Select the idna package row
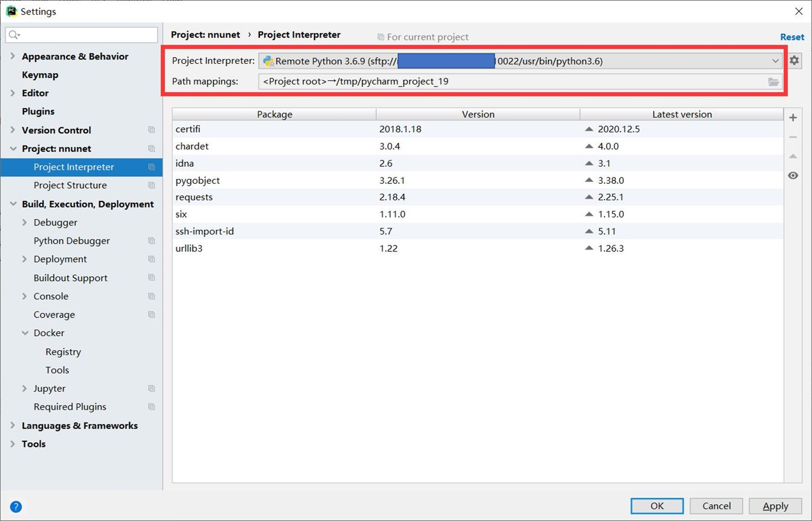812x521 pixels. click(478, 163)
